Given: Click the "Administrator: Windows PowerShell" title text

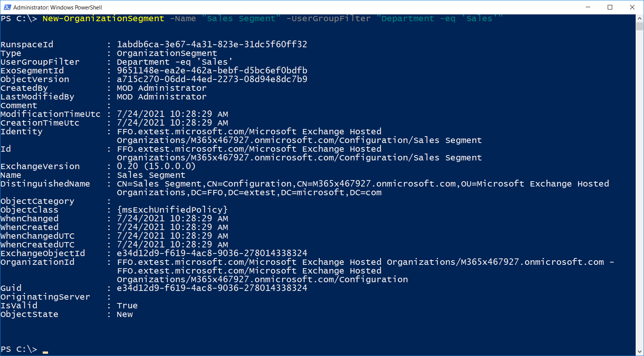Looking at the screenshot, I should tap(57, 7).
